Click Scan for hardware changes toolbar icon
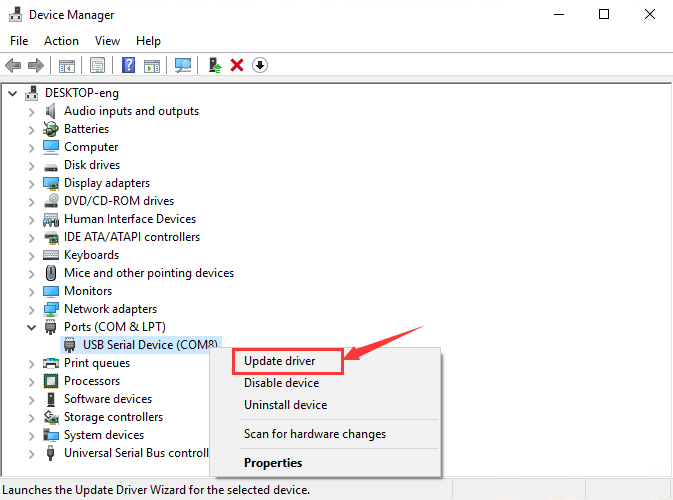 click(x=183, y=65)
